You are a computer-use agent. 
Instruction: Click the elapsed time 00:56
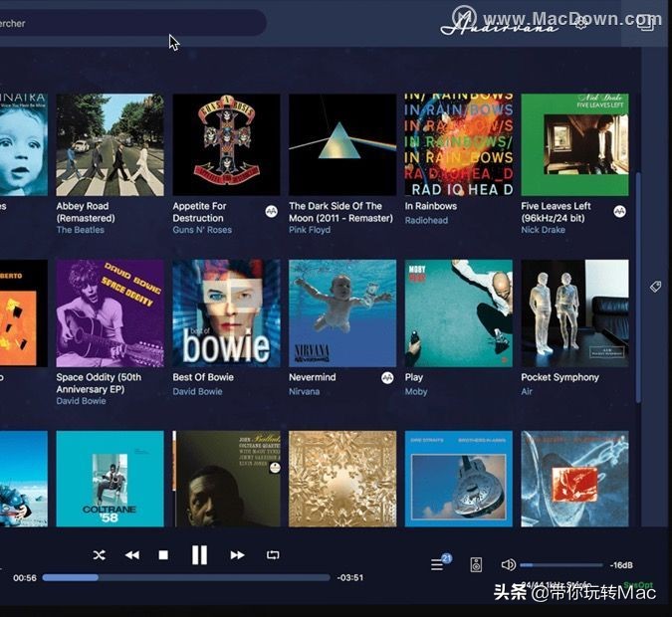click(x=25, y=578)
